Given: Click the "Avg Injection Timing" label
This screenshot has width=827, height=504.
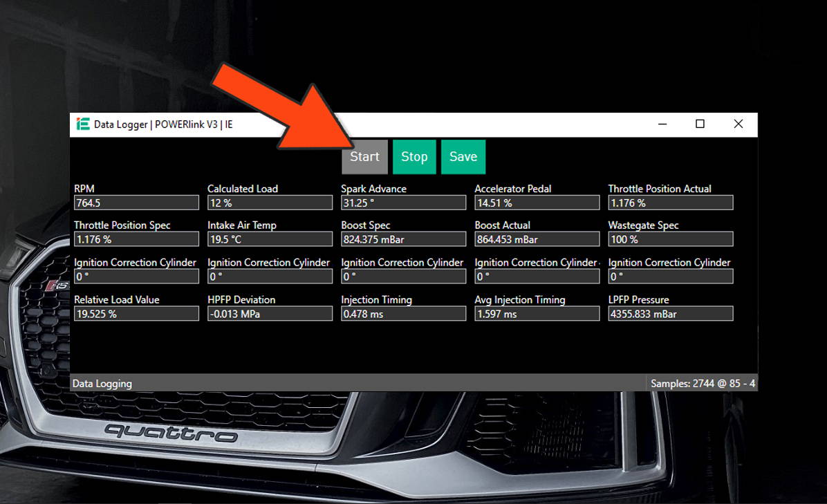Looking at the screenshot, I should point(520,299).
